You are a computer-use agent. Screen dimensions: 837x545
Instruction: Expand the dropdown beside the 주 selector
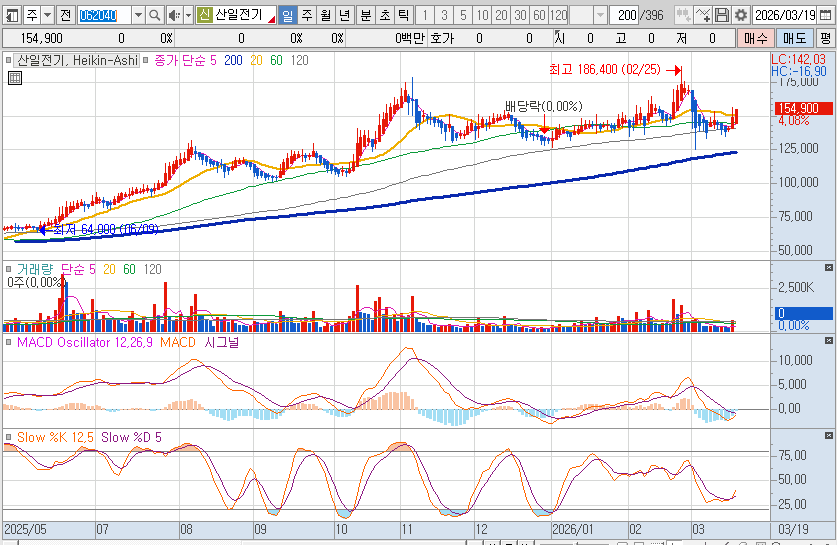(46, 15)
